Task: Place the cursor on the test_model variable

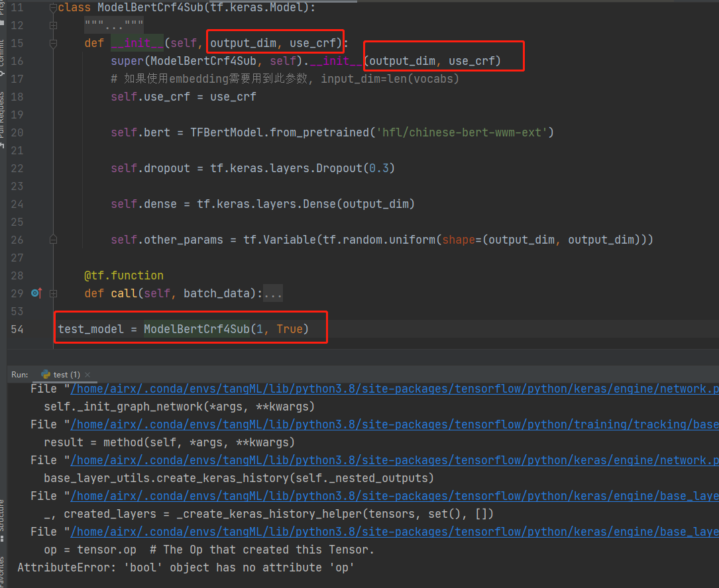Action: [x=87, y=328]
